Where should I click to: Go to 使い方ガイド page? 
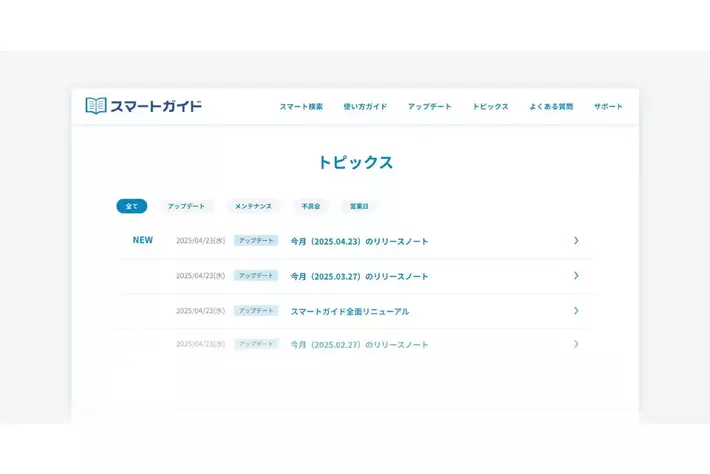(x=365, y=107)
